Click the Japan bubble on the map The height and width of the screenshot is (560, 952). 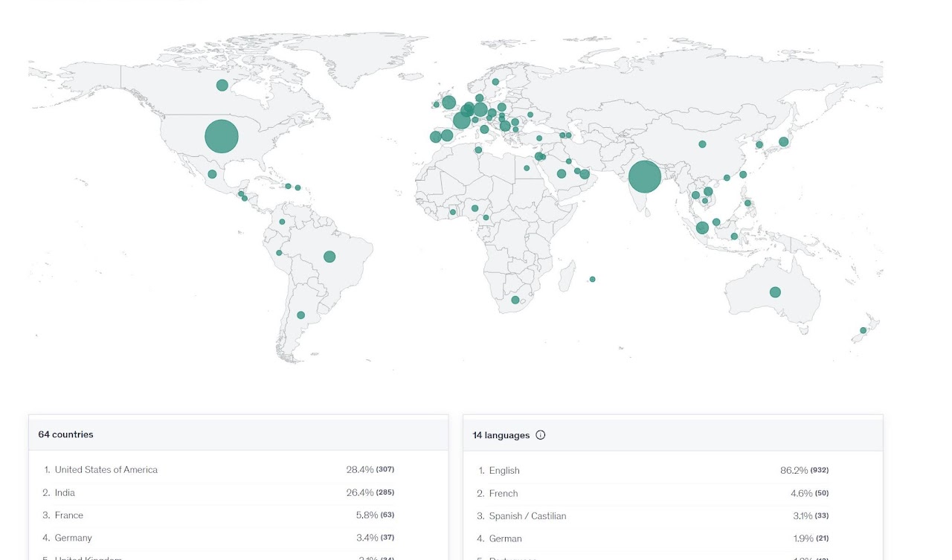click(783, 141)
